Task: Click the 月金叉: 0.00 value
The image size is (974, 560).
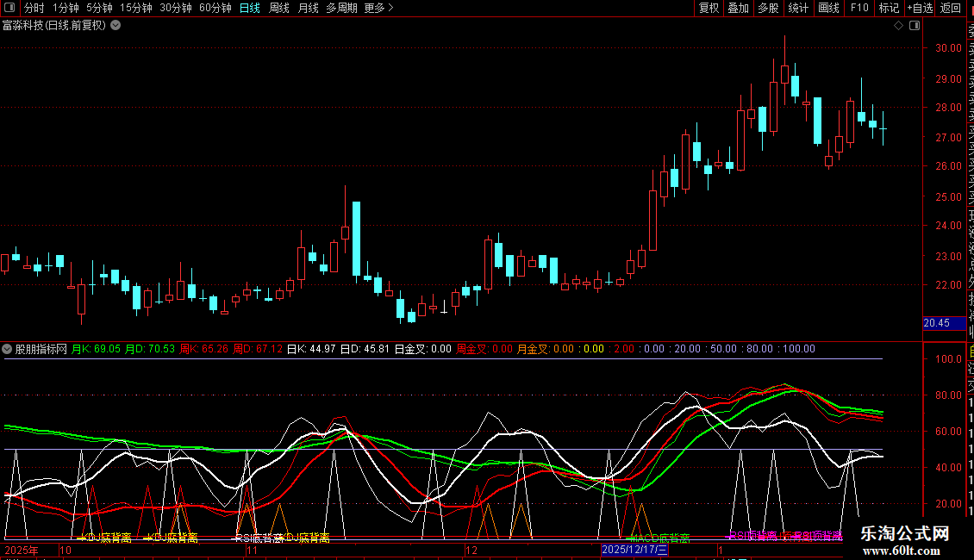Action: [546, 349]
